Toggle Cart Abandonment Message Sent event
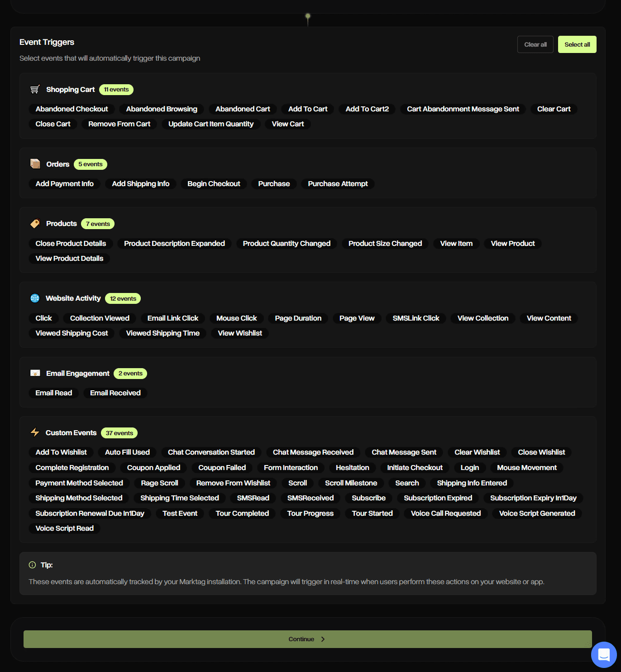The height and width of the screenshot is (672, 621). [463, 109]
